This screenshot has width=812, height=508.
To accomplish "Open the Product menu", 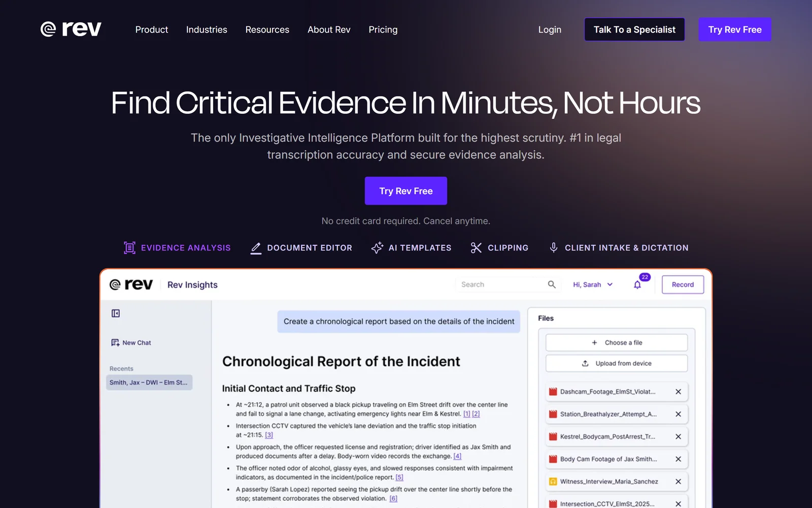I will 152,29.
